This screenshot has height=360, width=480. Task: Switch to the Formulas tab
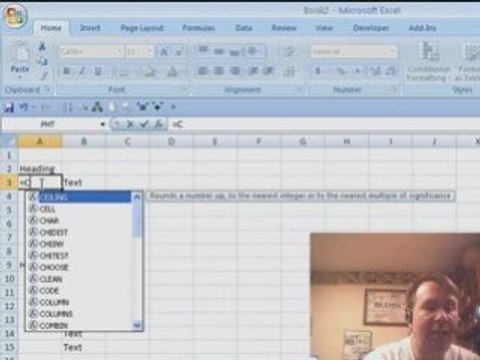[x=198, y=28]
